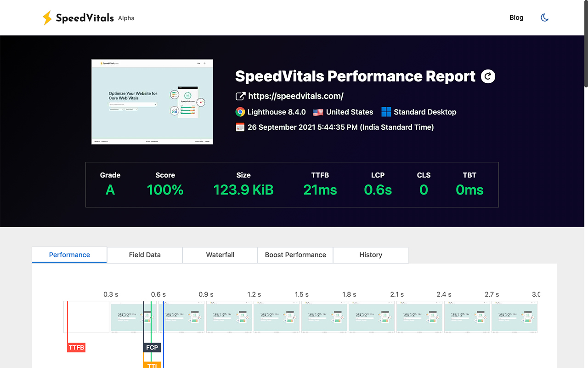The height and width of the screenshot is (368, 588).
Task: Click the https://speedvitals.com/ link
Action: coord(296,96)
